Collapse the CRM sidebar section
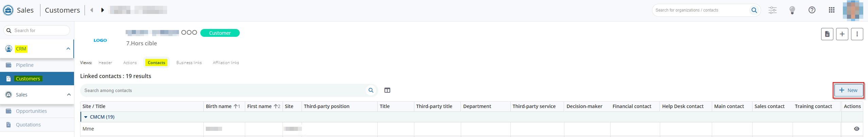 click(x=68, y=49)
